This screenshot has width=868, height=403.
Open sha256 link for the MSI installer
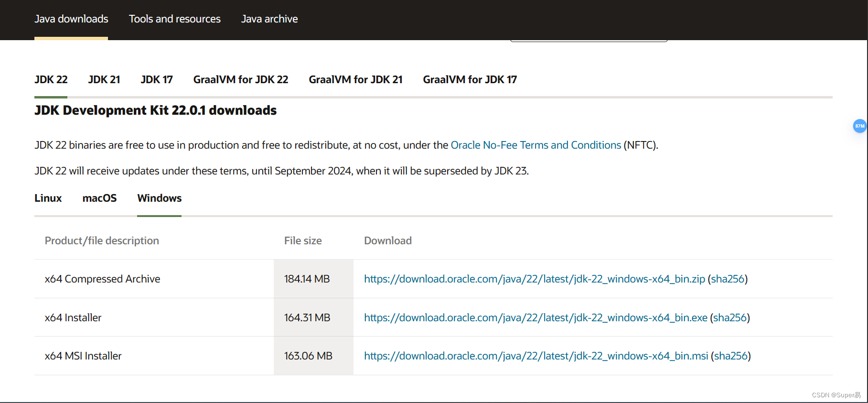click(x=731, y=356)
